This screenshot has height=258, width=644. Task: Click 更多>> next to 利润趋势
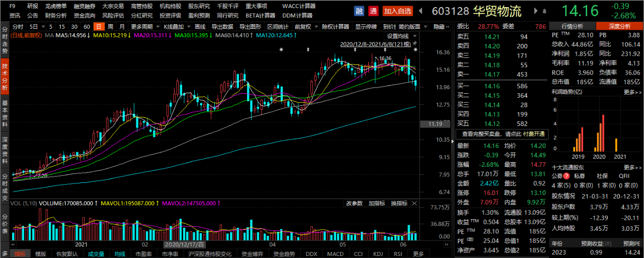click(632, 92)
